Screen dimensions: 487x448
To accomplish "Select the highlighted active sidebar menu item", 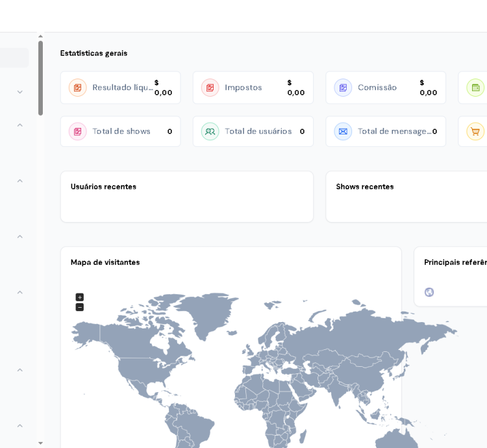I will 13,58.
